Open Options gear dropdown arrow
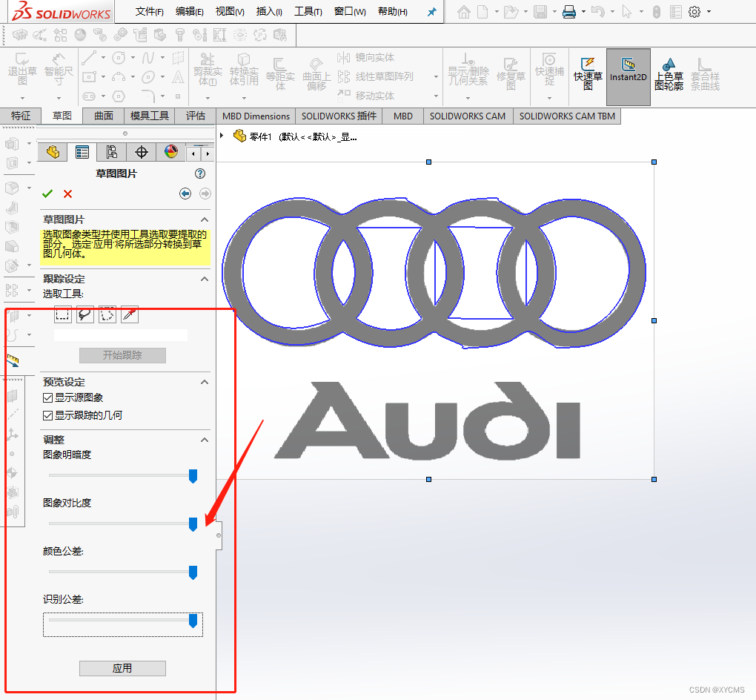This screenshot has height=700, width=756. point(709,12)
